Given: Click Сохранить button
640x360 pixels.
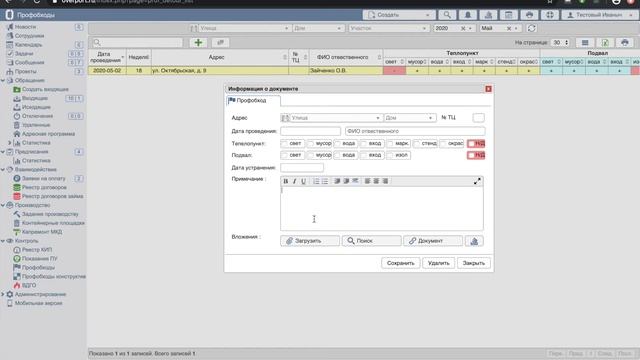Looking at the screenshot, I should point(400,263).
